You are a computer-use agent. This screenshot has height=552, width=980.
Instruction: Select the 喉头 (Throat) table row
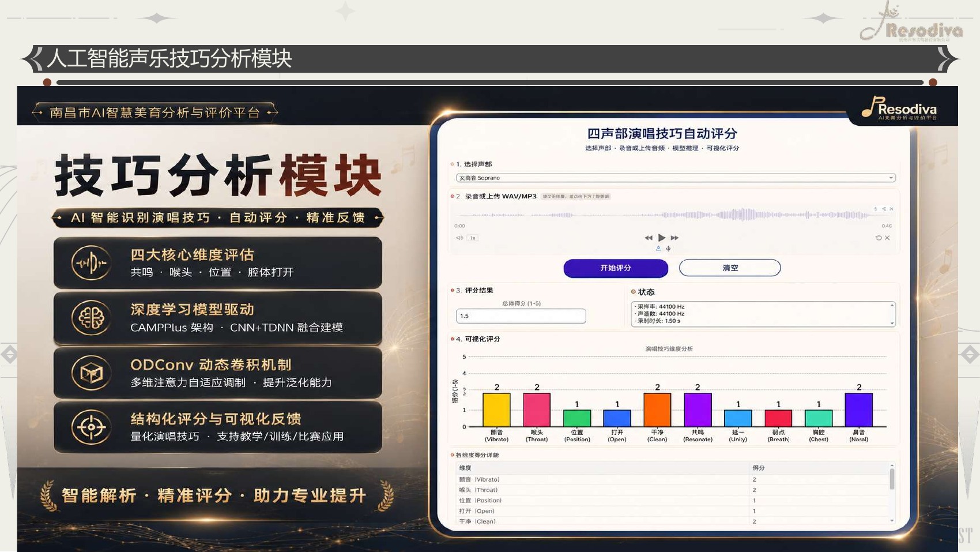[x=672, y=490]
